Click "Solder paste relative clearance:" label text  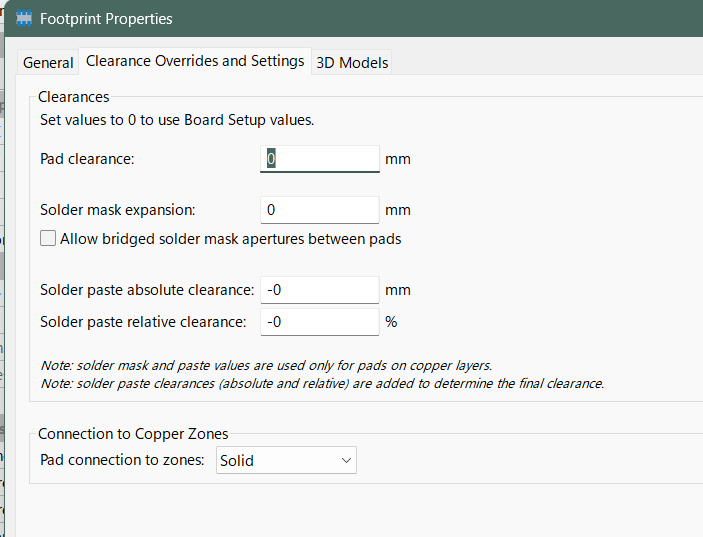143,322
